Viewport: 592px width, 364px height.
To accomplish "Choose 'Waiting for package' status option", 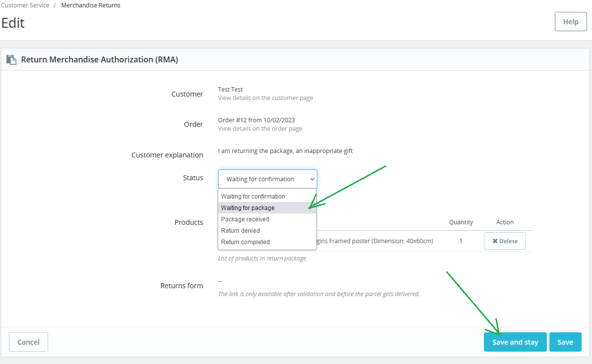I will click(248, 208).
